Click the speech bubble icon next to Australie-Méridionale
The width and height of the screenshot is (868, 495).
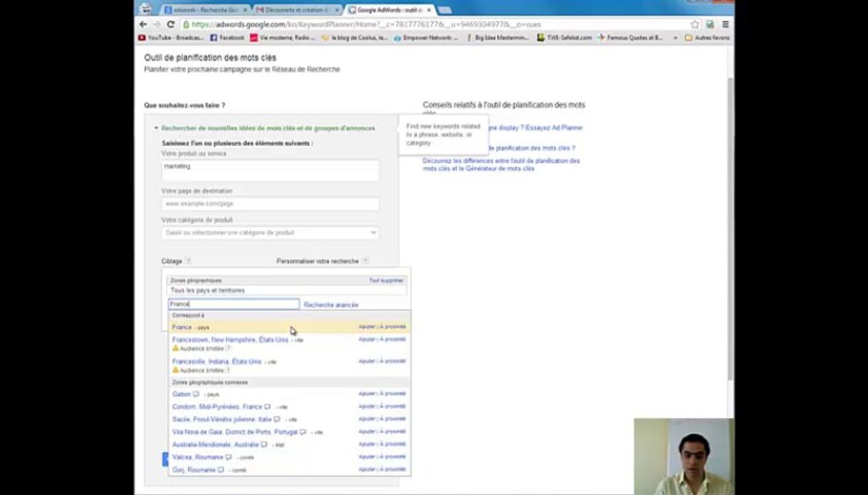264,444
